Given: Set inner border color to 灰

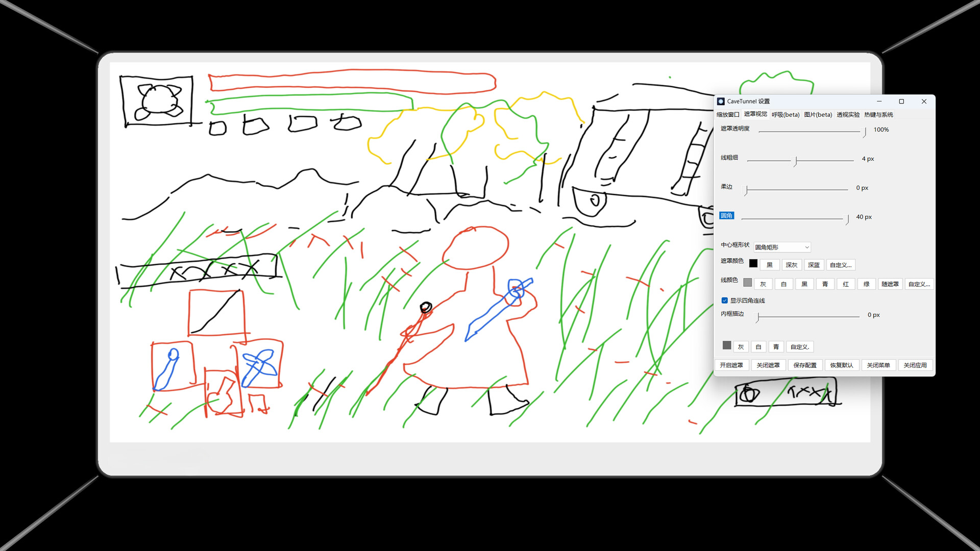Looking at the screenshot, I should [741, 347].
